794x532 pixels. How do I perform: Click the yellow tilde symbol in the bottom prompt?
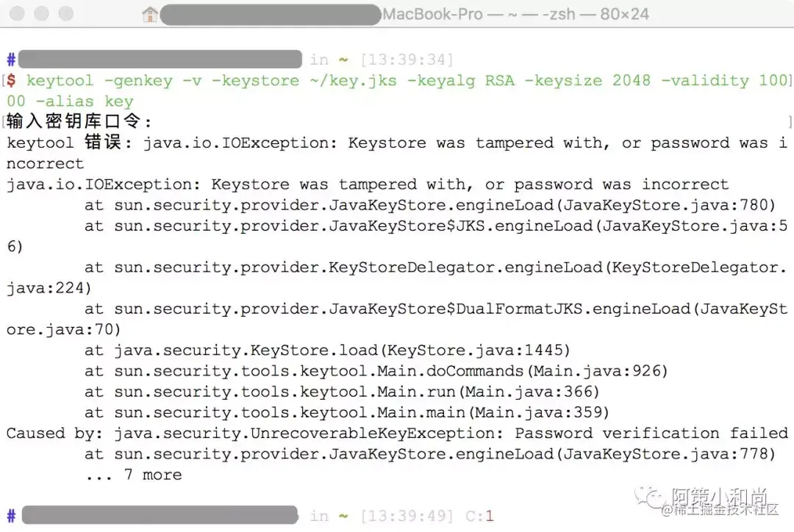(344, 515)
